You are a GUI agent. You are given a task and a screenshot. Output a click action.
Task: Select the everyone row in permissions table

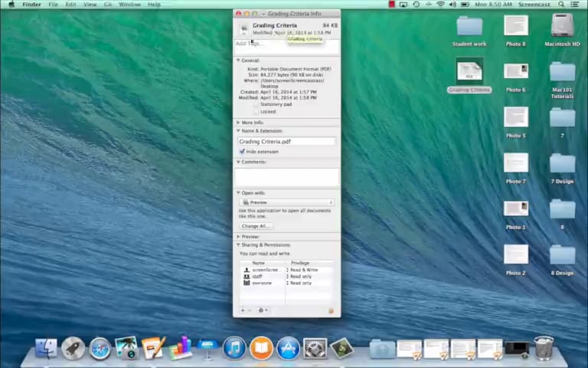point(287,283)
